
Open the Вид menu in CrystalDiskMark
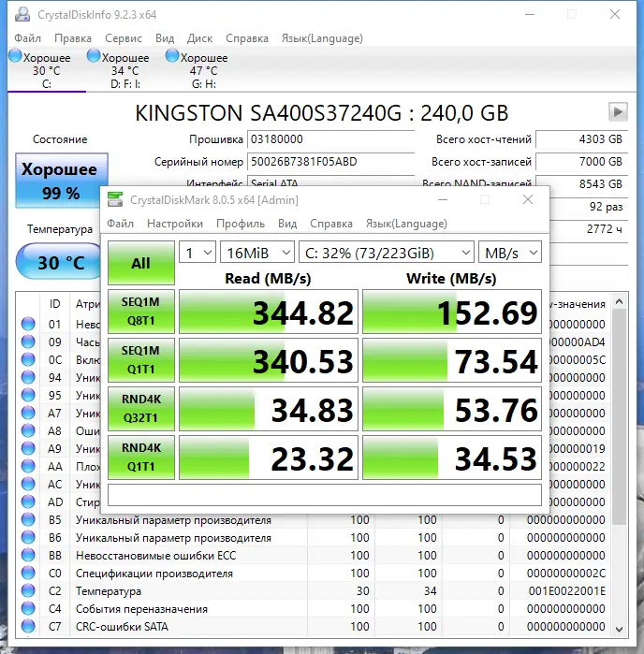click(287, 224)
